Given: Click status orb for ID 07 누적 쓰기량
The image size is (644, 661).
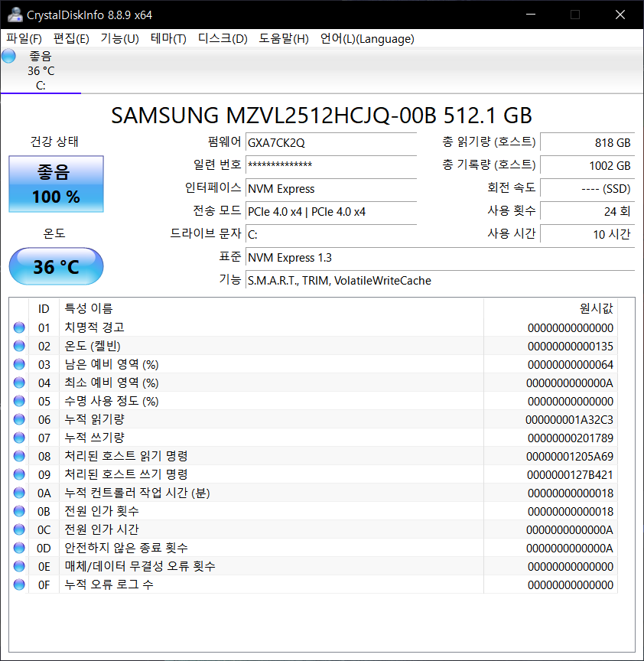Looking at the screenshot, I should (x=19, y=438).
